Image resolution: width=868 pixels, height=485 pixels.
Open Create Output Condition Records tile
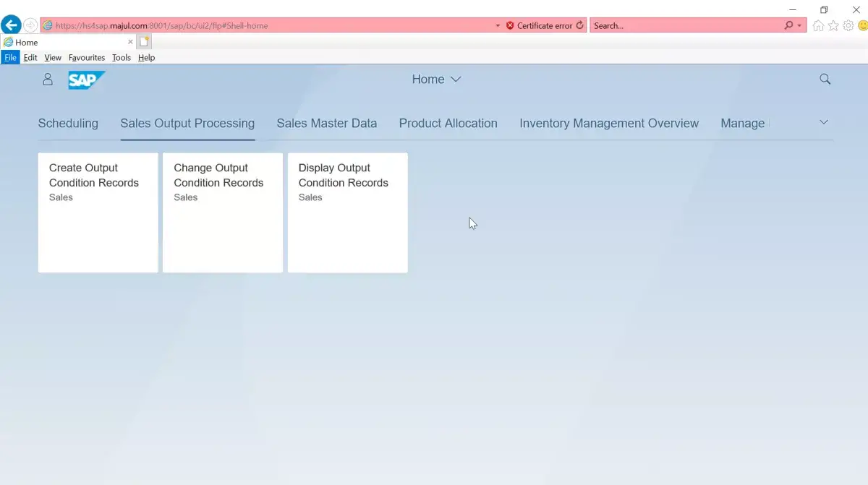point(98,213)
